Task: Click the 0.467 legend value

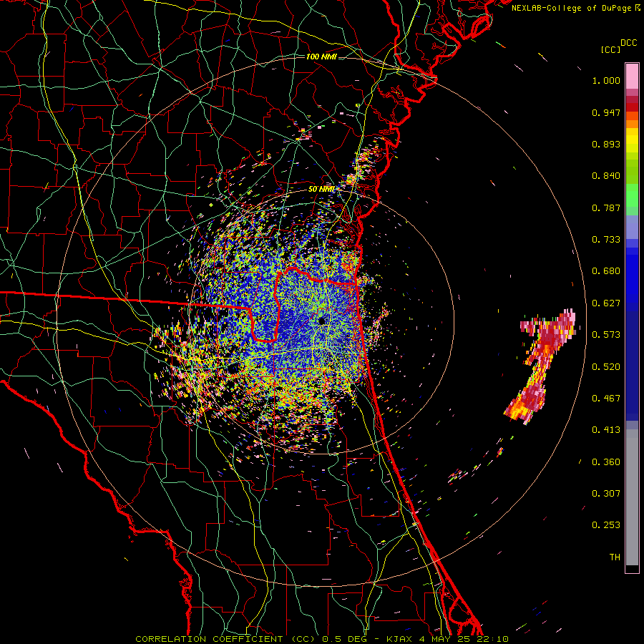Action: coord(606,399)
